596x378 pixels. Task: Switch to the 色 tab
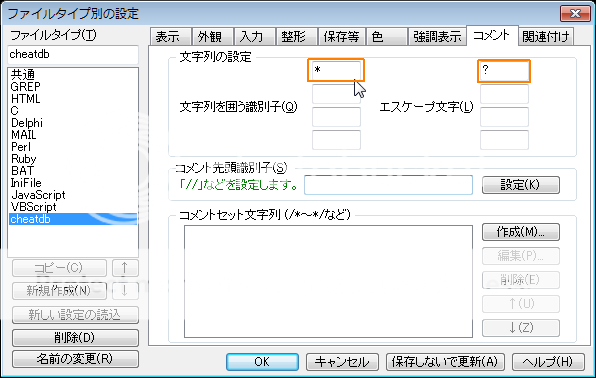pyautogui.click(x=387, y=37)
